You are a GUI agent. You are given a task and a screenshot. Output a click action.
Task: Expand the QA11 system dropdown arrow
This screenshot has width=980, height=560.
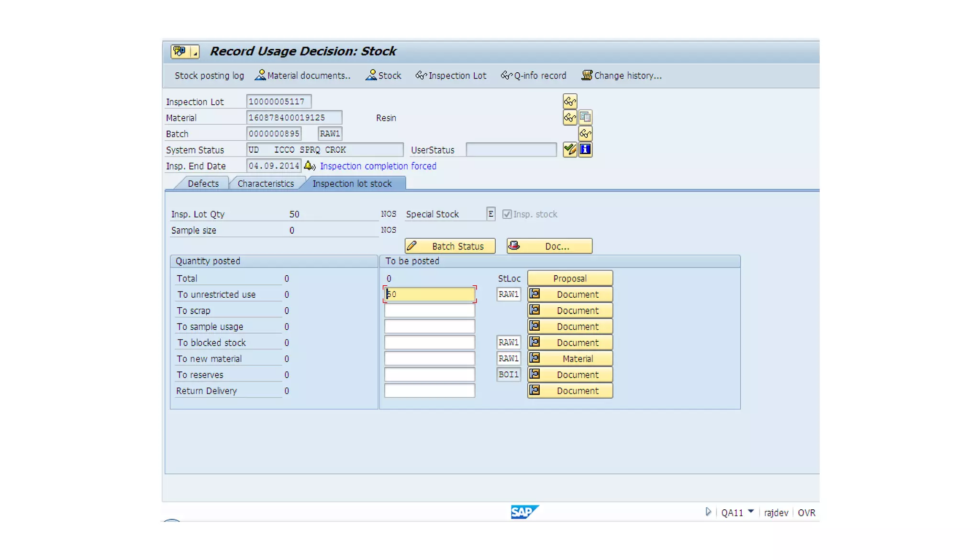[751, 512]
